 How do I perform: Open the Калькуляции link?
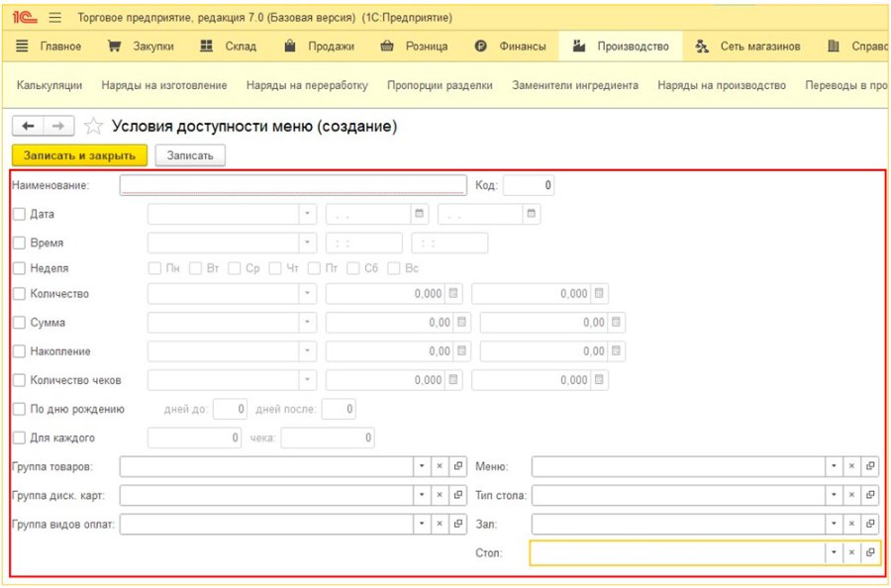point(49,85)
